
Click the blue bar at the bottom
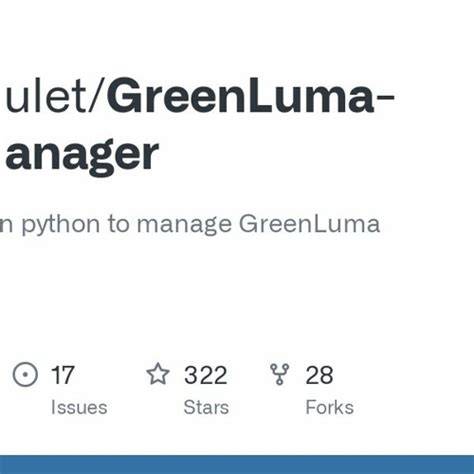click(x=237, y=464)
